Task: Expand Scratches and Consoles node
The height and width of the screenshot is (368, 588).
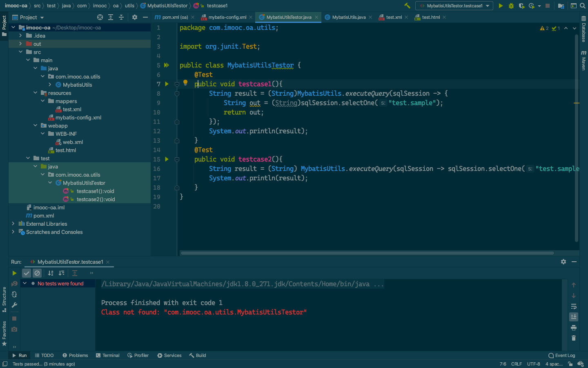Action: pos(13,232)
